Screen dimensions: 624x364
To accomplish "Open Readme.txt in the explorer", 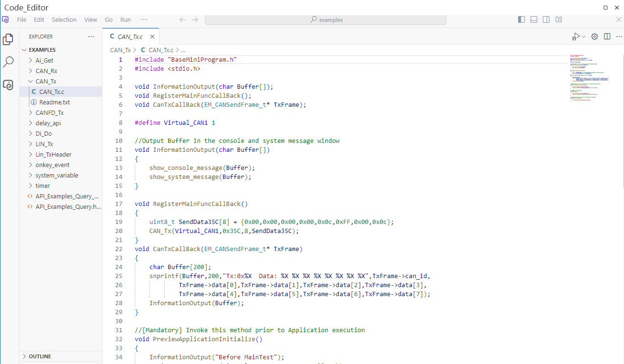I will 55,102.
